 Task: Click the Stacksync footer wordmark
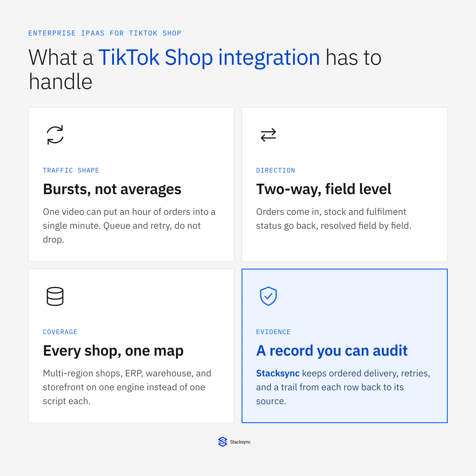pos(240,442)
